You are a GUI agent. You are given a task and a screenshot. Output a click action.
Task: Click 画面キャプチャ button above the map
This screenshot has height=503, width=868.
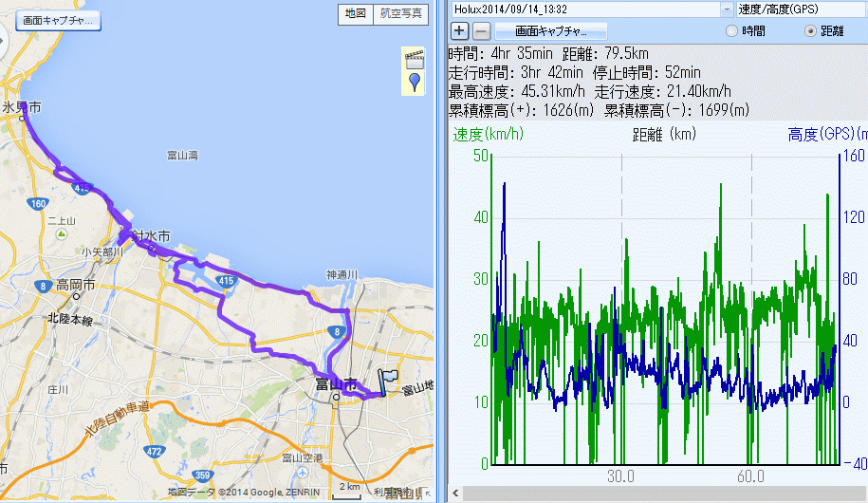click(58, 21)
